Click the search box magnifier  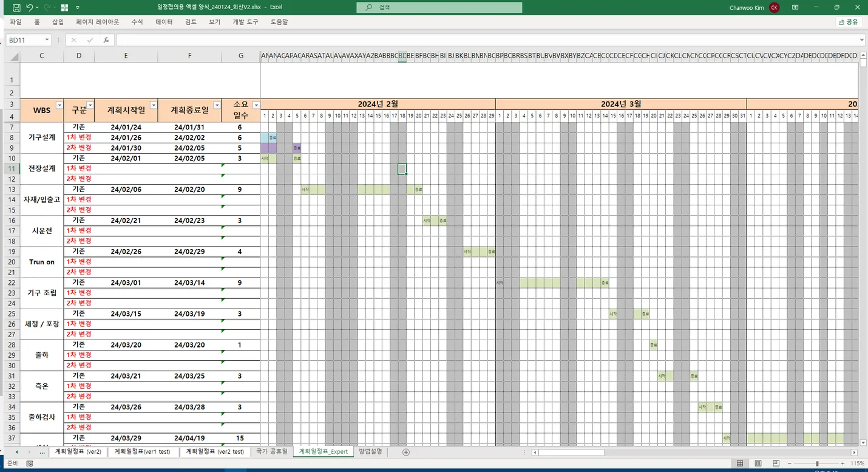(x=369, y=8)
